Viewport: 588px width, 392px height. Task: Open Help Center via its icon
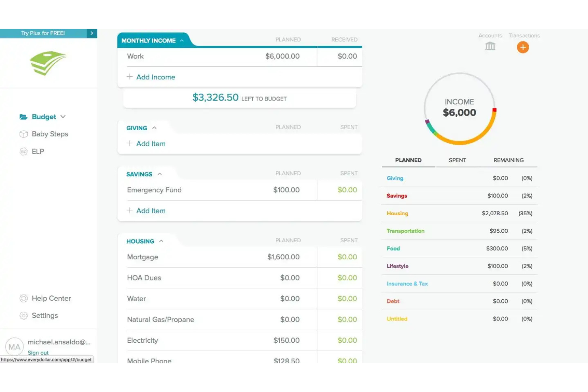click(23, 298)
